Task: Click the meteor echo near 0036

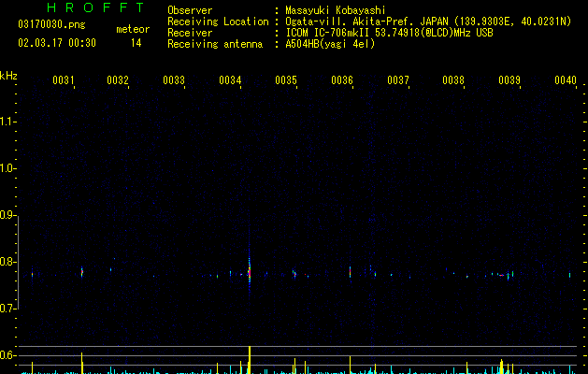Action: coord(351,271)
